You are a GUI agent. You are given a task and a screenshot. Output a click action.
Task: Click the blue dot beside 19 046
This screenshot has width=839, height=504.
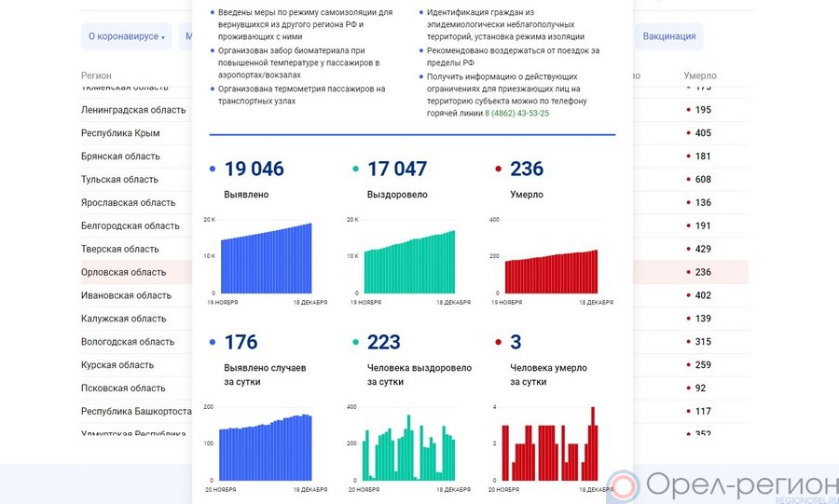(213, 170)
